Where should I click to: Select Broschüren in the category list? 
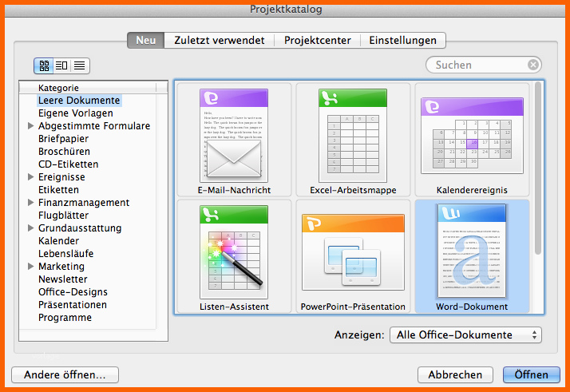[x=64, y=152]
